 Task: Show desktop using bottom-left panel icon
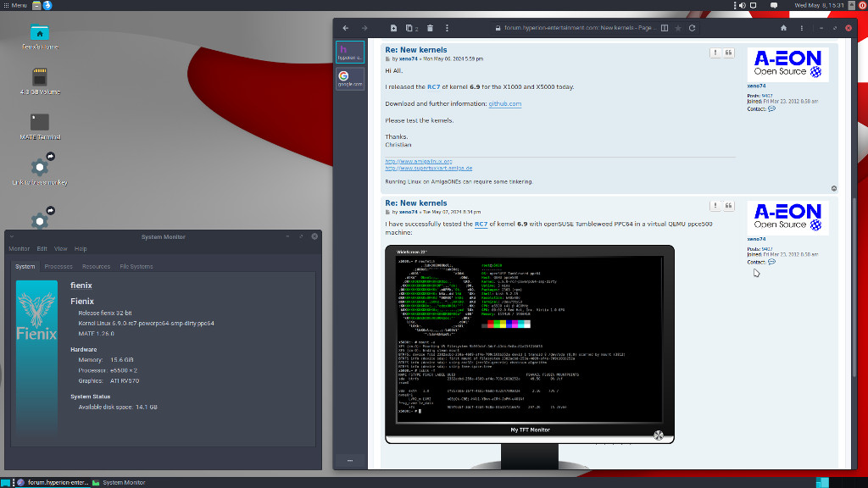(x=6, y=483)
